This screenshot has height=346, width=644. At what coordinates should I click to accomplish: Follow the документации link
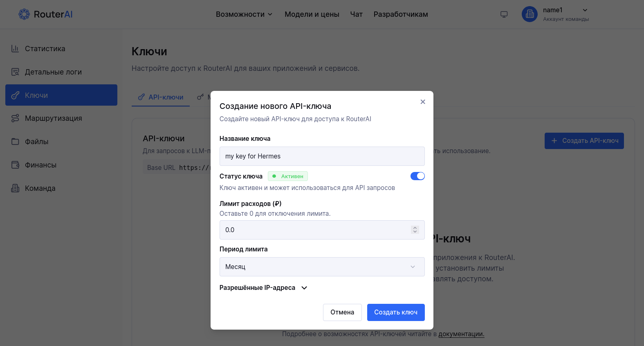pos(461,334)
